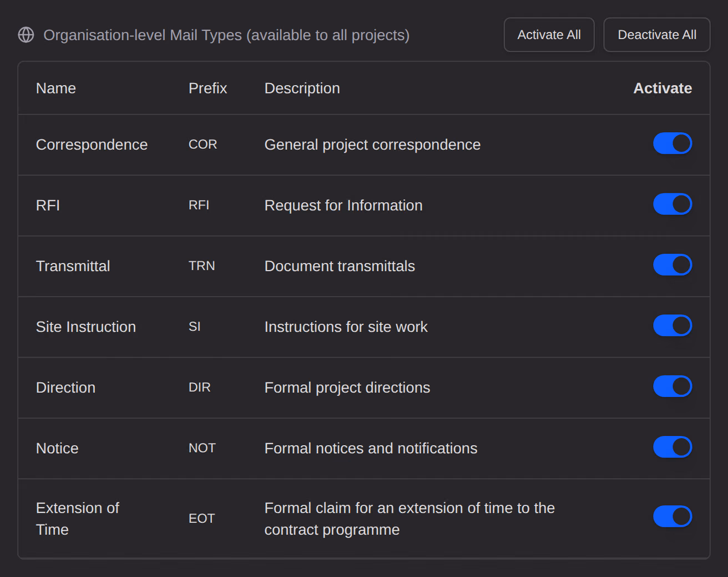
Task: Click the Formal project directions description
Action: [347, 388]
